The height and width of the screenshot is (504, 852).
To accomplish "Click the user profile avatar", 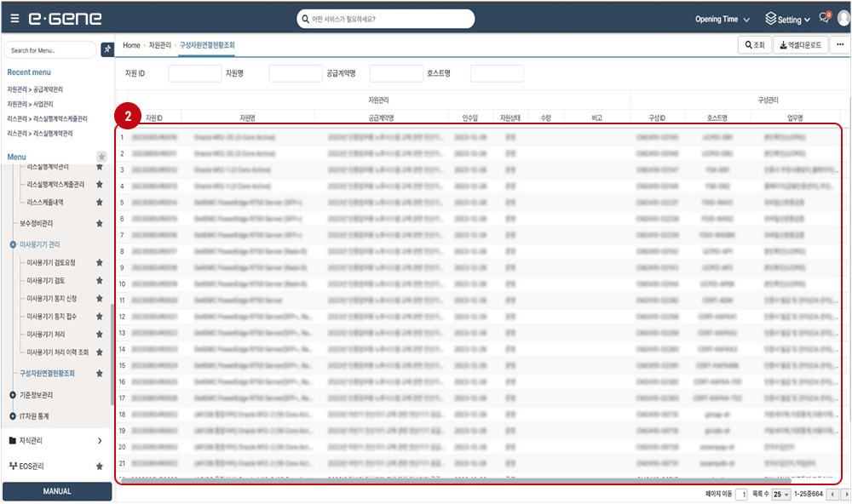I will 843,19.
